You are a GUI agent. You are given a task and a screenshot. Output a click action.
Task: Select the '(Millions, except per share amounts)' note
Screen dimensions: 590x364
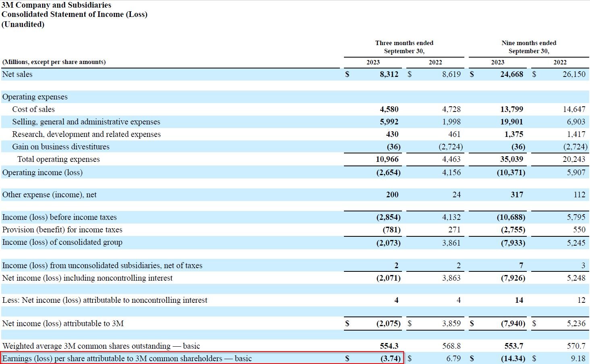click(x=54, y=62)
